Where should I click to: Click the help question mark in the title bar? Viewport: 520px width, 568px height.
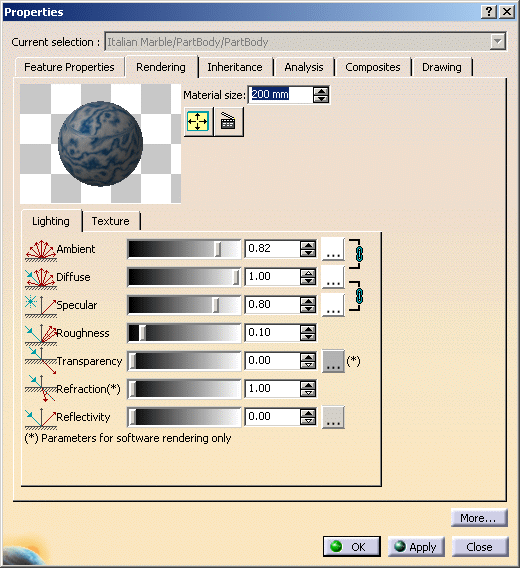tap(488, 12)
